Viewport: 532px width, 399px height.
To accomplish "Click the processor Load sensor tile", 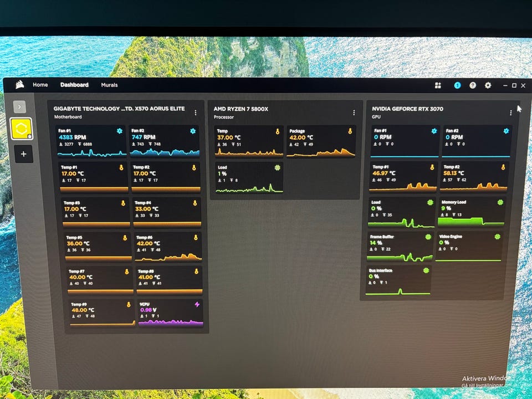I will pos(249,178).
